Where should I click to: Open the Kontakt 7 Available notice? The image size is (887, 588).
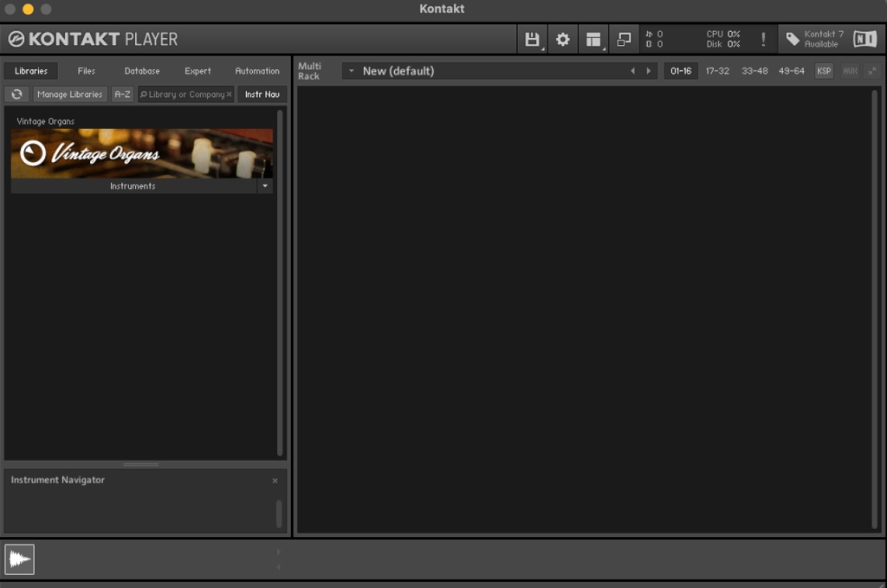(x=814, y=39)
